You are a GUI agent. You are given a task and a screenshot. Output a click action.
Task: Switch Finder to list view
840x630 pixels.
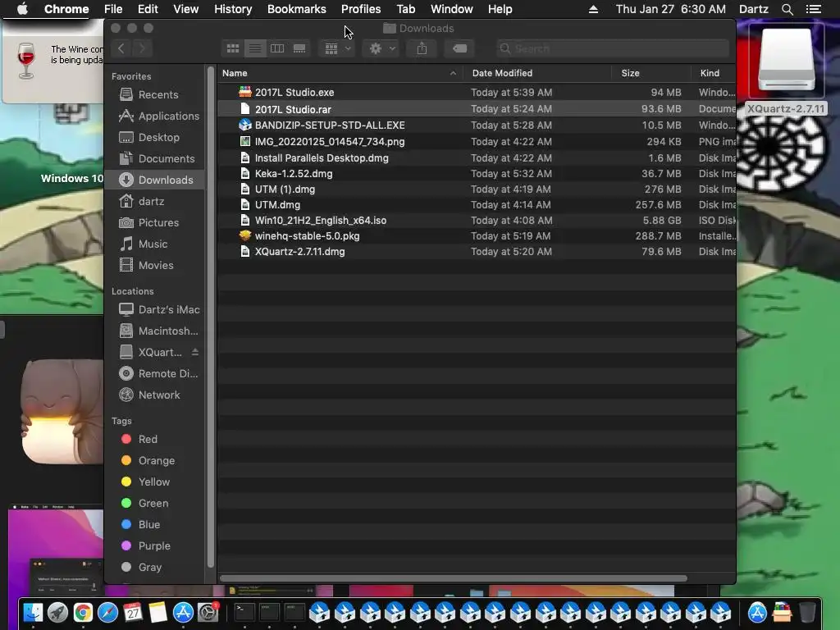(x=255, y=48)
